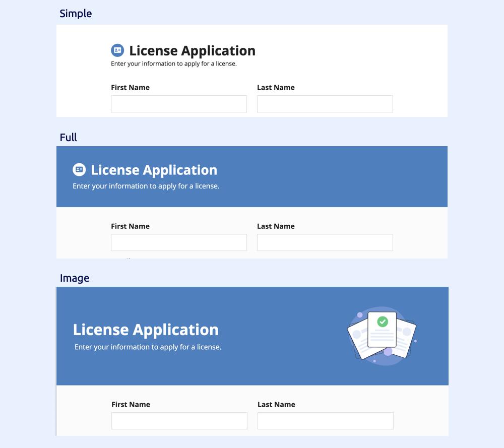This screenshot has height=448, width=504.
Task: Focus the First Name field in Full form
Action: click(179, 242)
